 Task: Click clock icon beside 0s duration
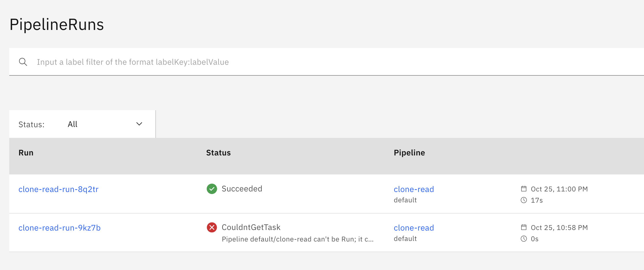524,239
